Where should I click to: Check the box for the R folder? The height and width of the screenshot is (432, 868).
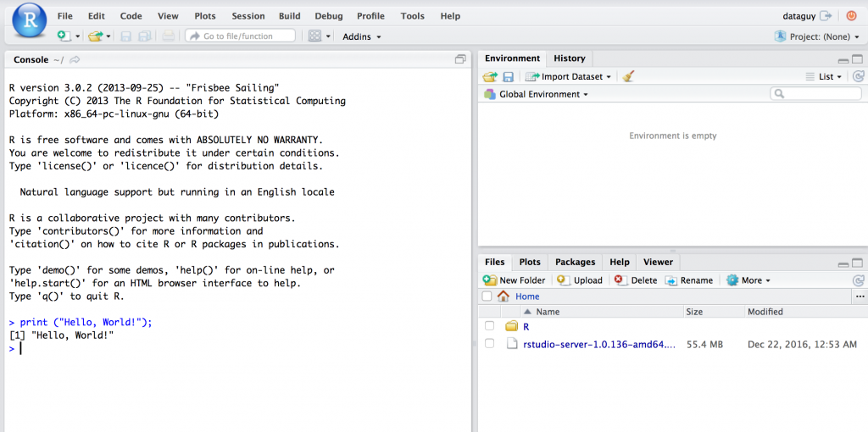point(489,326)
